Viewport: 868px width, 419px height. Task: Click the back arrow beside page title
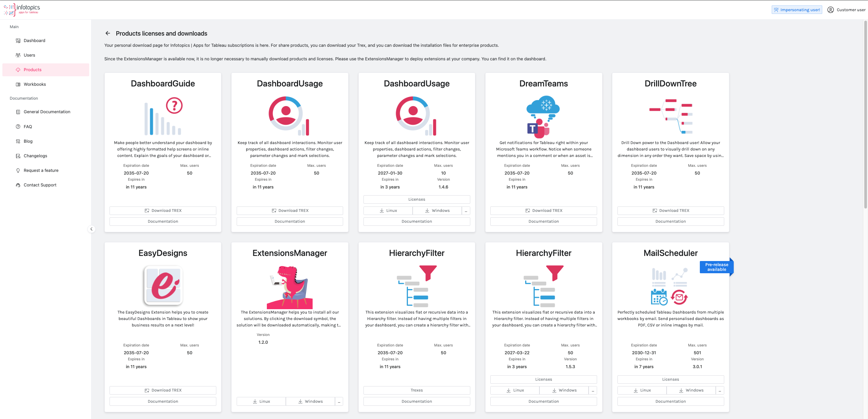[x=108, y=33]
